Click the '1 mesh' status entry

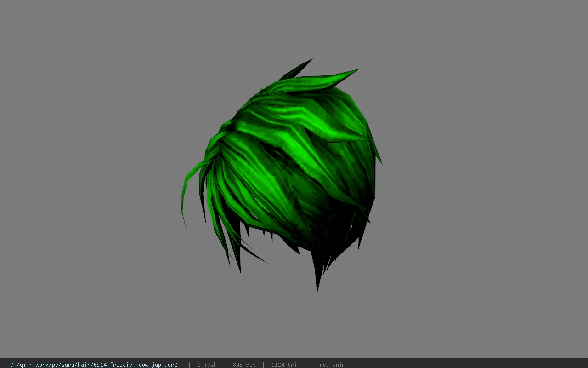[207, 365]
